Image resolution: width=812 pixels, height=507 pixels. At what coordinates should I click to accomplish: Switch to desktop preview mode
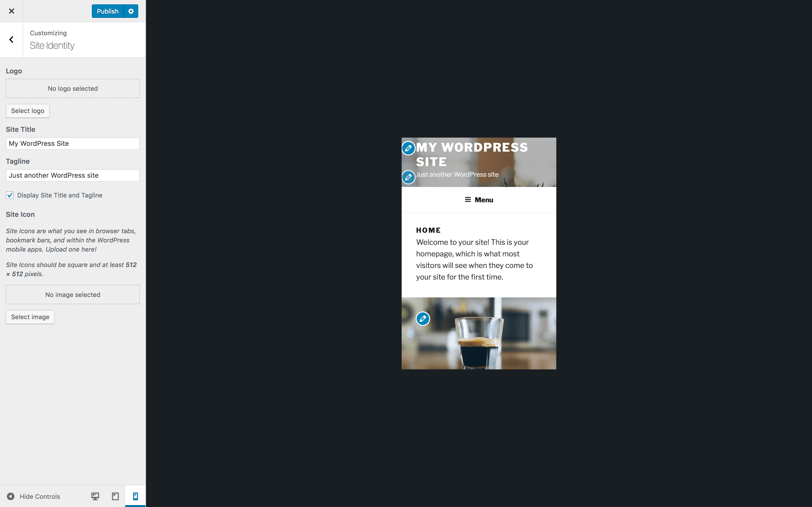pyautogui.click(x=95, y=496)
